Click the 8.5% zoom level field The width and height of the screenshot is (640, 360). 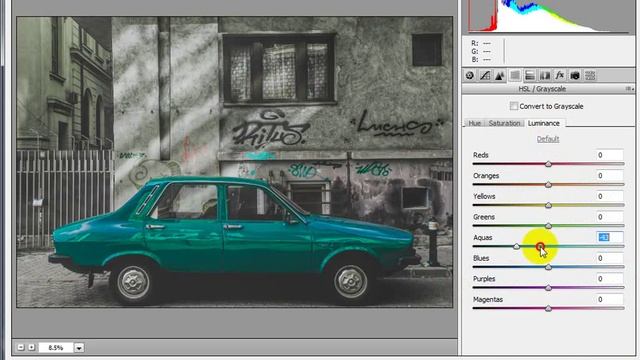56,348
